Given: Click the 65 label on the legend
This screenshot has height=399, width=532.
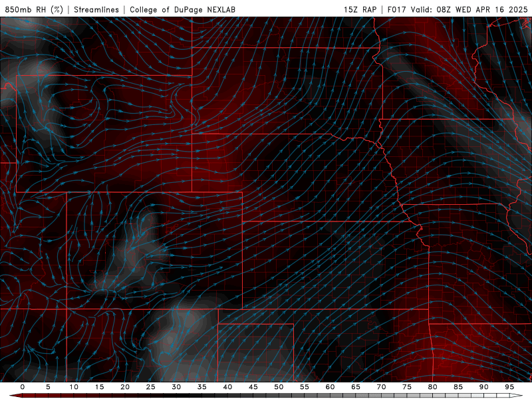Looking at the screenshot, I should (356, 387).
